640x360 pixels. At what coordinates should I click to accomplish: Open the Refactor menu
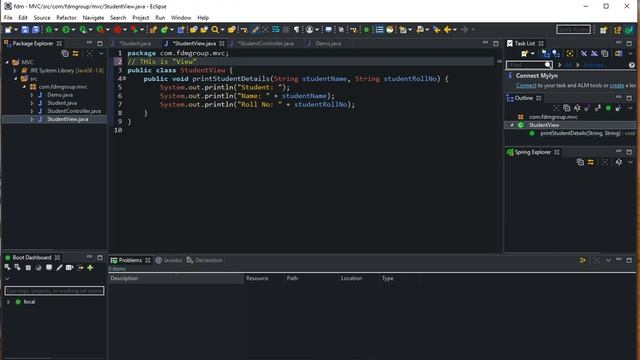66,18
